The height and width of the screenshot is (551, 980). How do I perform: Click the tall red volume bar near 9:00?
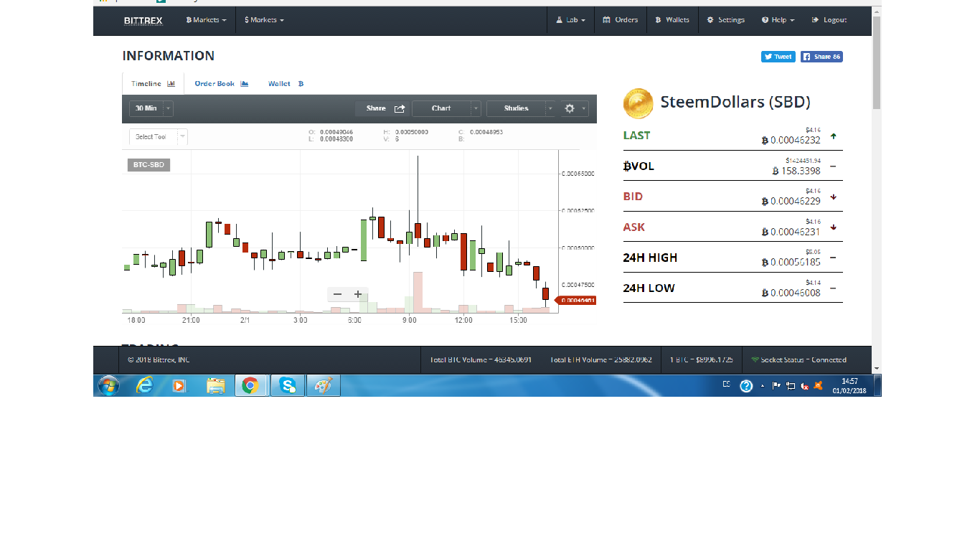(x=418, y=291)
